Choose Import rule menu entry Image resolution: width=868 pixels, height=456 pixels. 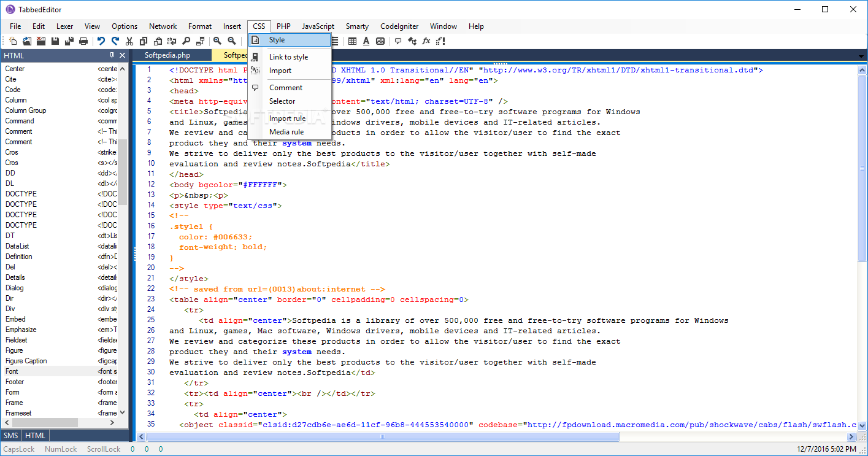290,118
